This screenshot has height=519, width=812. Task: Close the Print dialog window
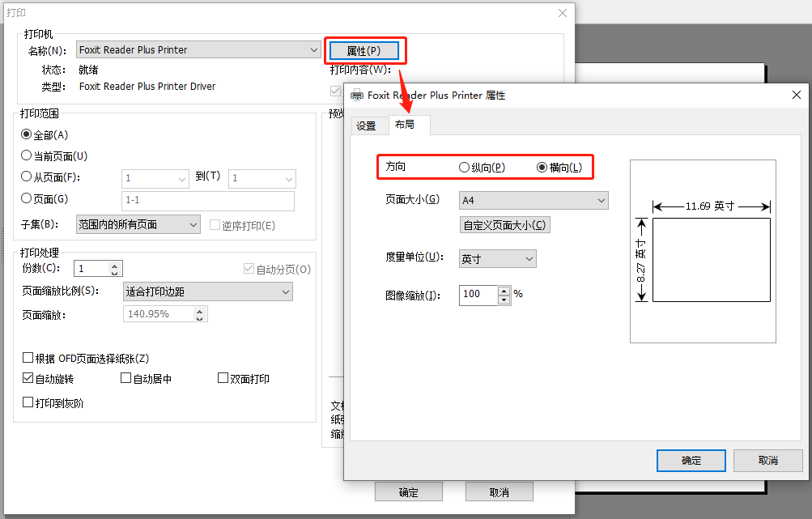click(x=563, y=13)
